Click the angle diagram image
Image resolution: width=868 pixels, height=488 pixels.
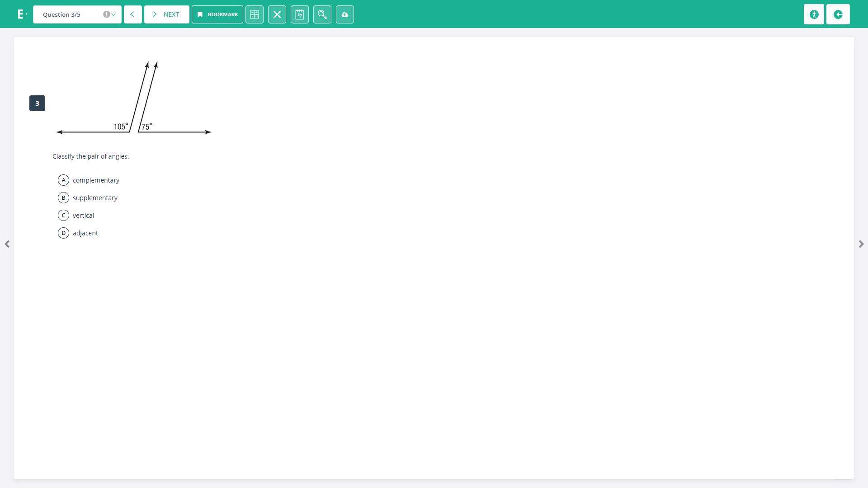click(x=134, y=98)
